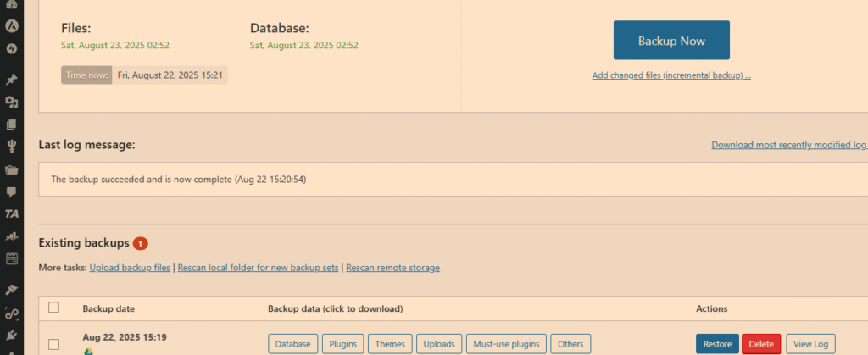Open Pages via the stacked pages icon
Screen dimensions: 868x355
11,125
